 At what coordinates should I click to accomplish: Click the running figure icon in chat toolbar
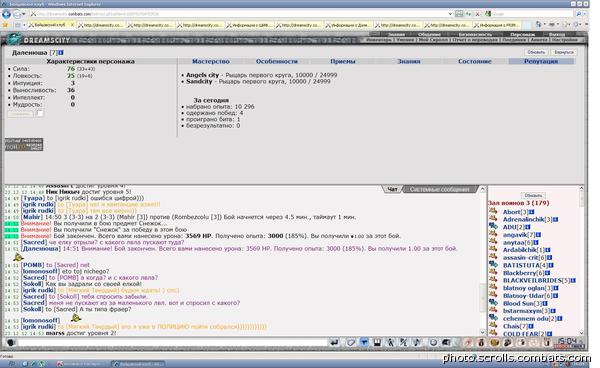390,342
